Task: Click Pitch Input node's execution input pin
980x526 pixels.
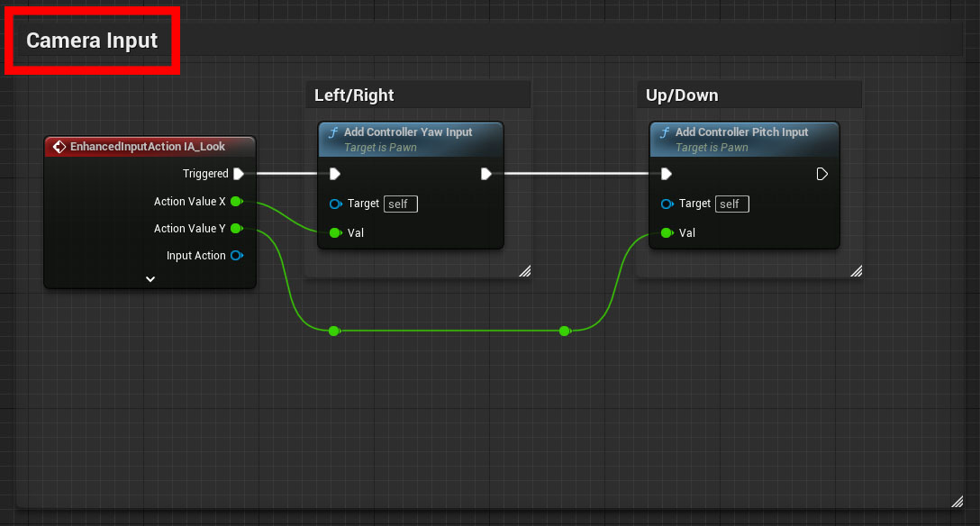Action: point(667,174)
